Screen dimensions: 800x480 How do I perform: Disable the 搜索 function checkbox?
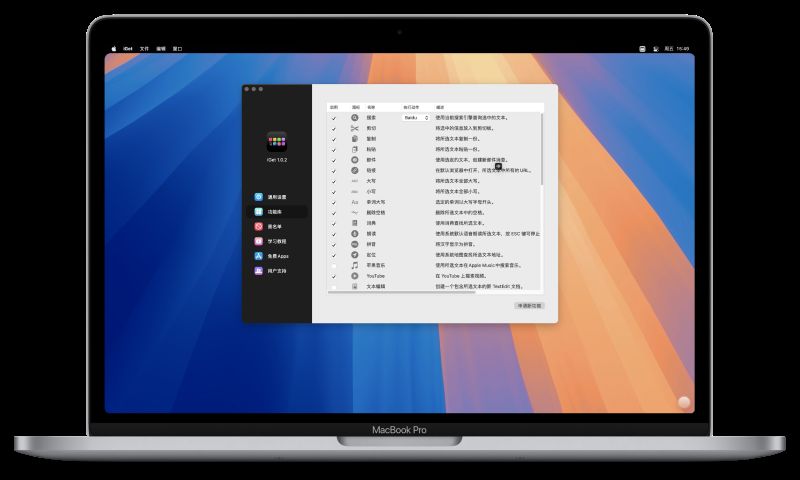tap(334, 118)
